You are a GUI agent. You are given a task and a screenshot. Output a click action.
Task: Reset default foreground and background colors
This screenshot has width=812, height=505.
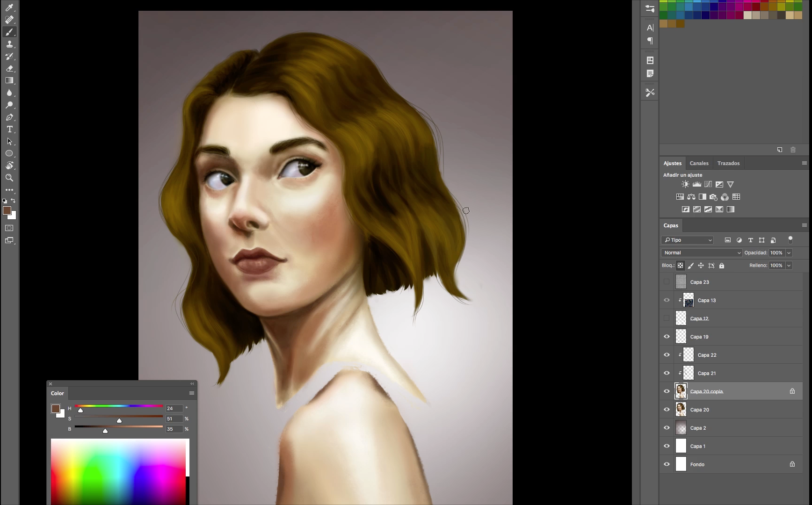tap(5, 201)
